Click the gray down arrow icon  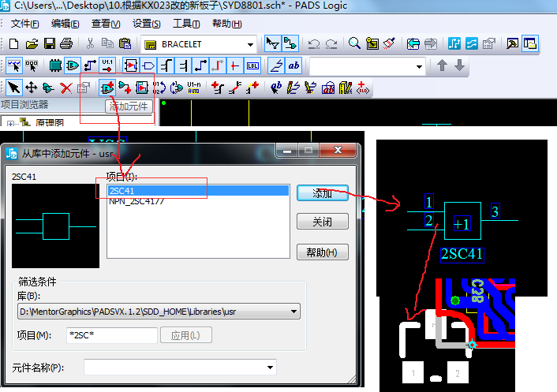[459, 65]
